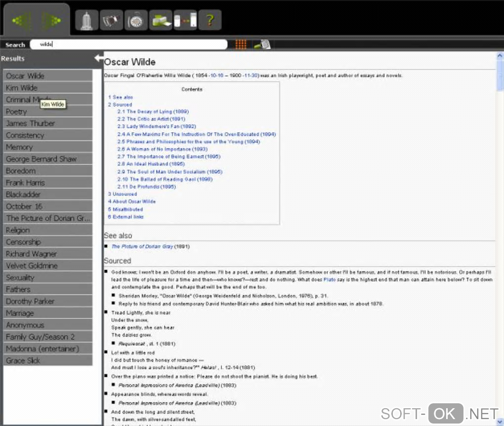This screenshot has height=426, width=504.
Task: Open the Dorothy Parker result
Action: point(47,302)
